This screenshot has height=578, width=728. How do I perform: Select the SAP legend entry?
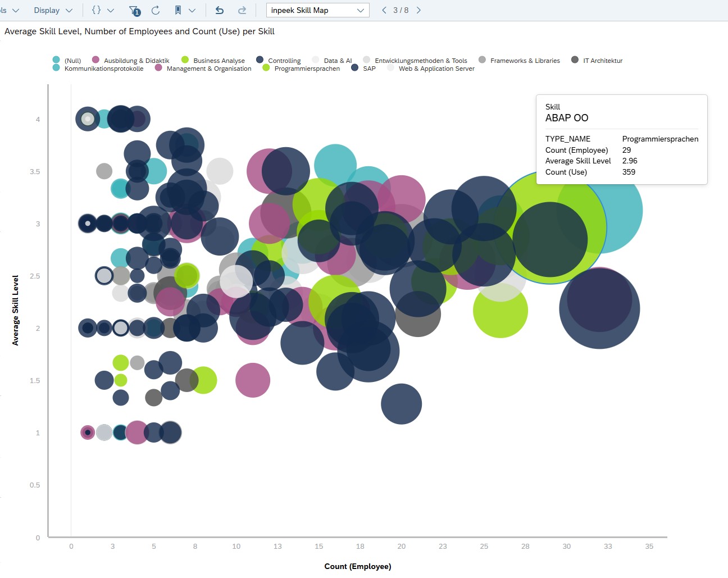(363, 68)
